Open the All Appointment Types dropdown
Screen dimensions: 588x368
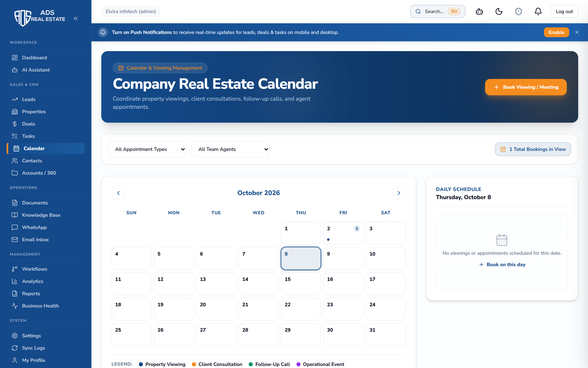(x=147, y=149)
